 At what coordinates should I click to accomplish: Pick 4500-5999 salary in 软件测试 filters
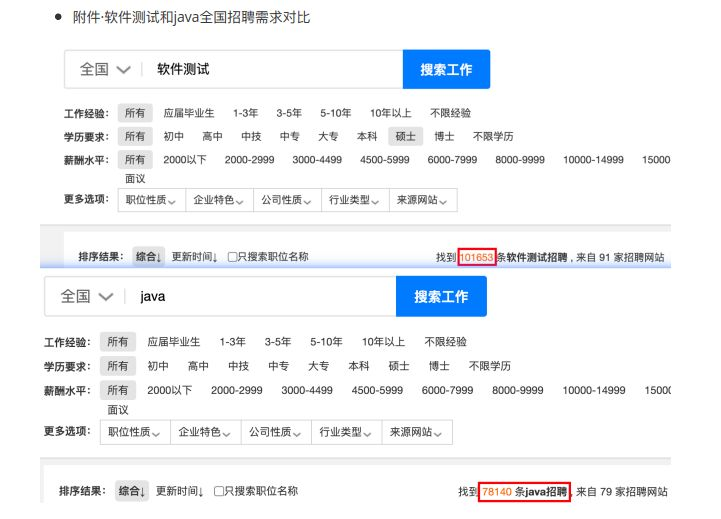tap(384, 160)
